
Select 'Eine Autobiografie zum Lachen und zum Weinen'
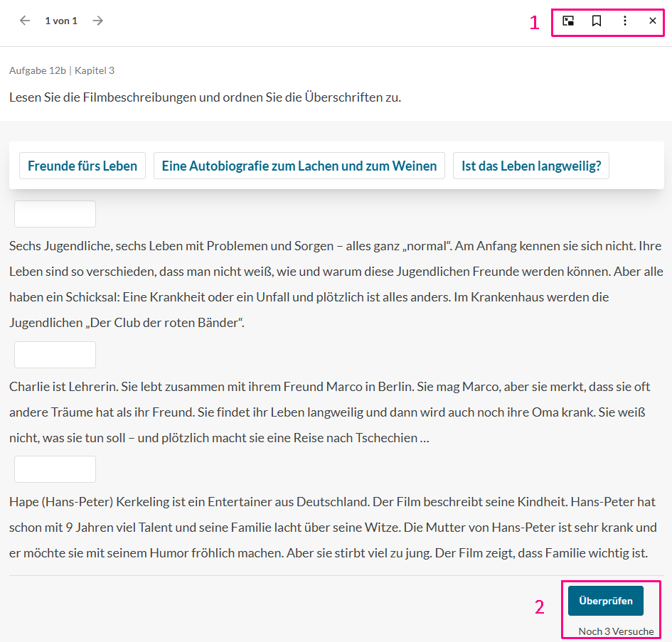coord(299,166)
